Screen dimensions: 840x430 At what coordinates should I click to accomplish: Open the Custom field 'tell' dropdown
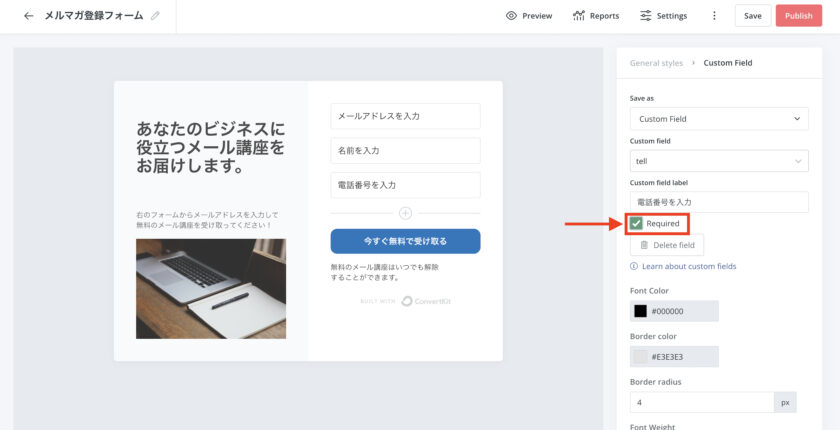click(x=719, y=161)
